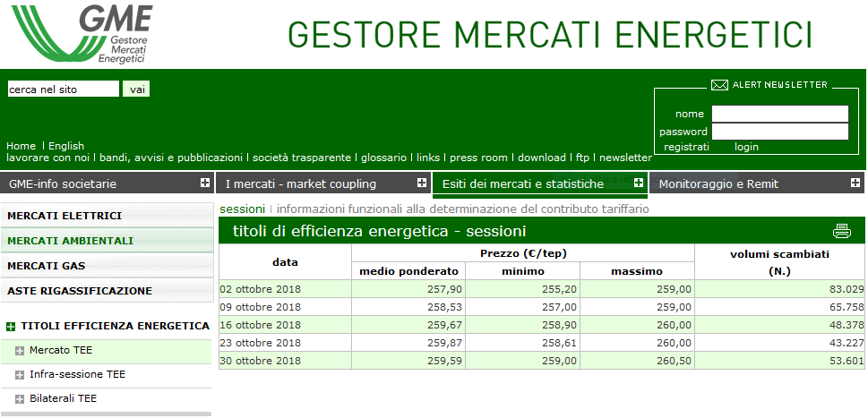Select date cell 23 ottobre 2018
This screenshot has height=418, width=868.
(x=285, y=343)
